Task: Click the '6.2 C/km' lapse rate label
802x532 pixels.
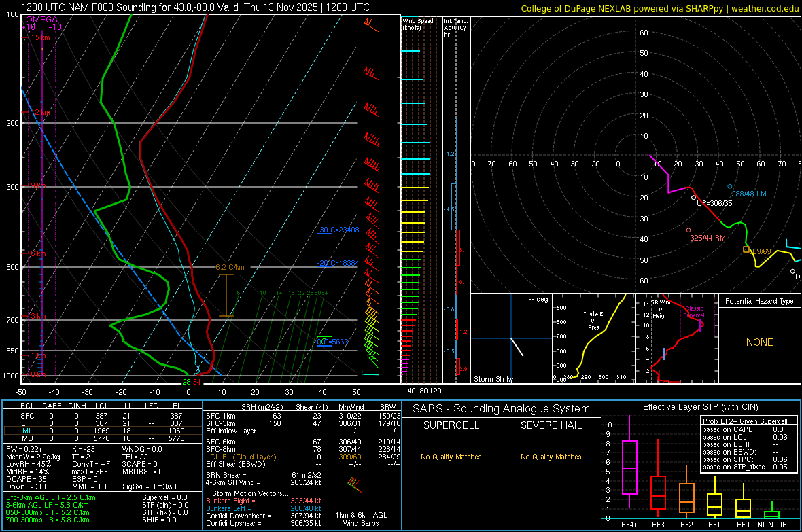Action: tap(230, 267)
